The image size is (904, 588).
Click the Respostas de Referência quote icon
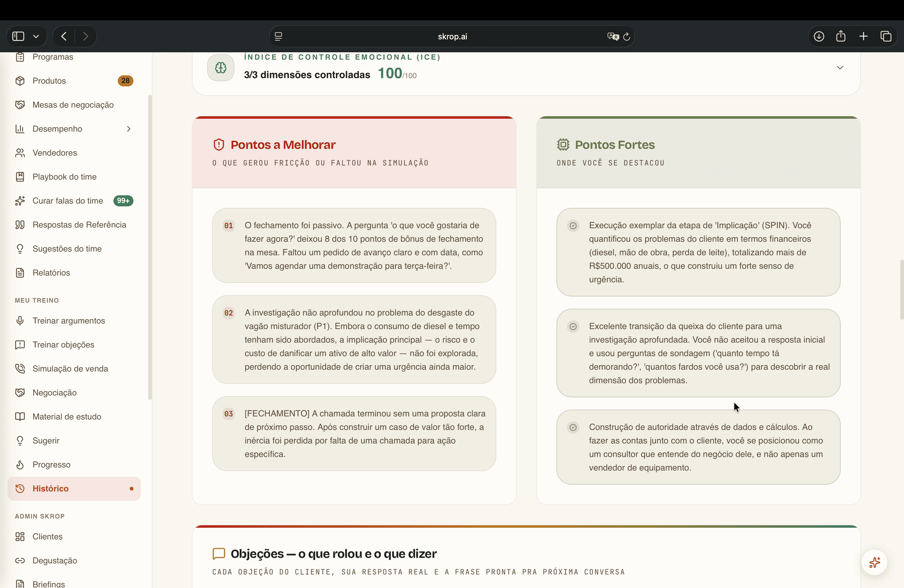[x=20, y=224]
